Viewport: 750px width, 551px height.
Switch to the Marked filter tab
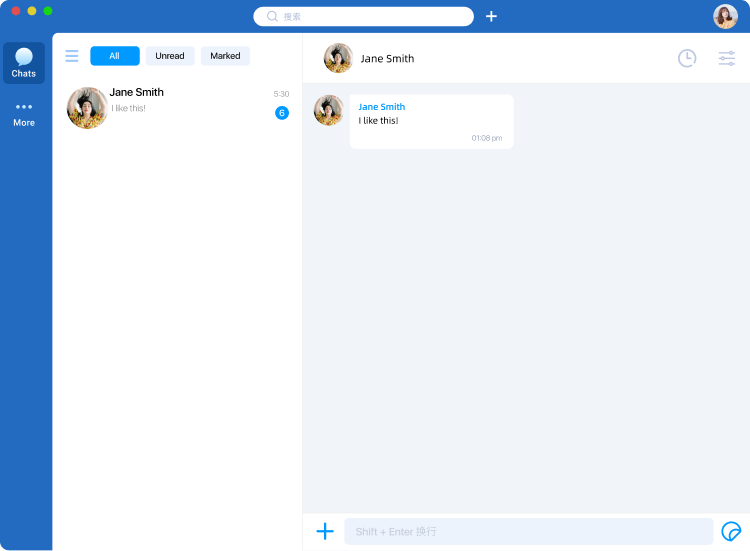pyautogui.click(x=225, y=56)
